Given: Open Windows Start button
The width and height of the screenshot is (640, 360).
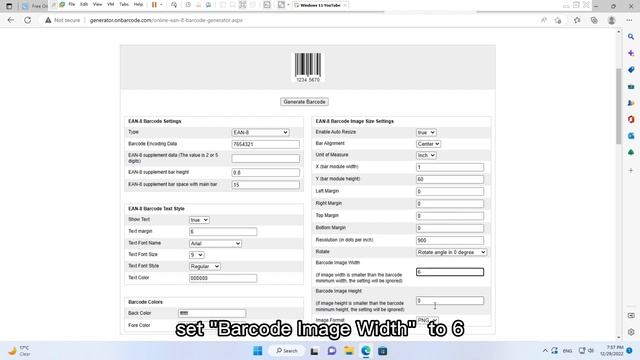Looking at the screenshot, I should (x=258, y=351).
